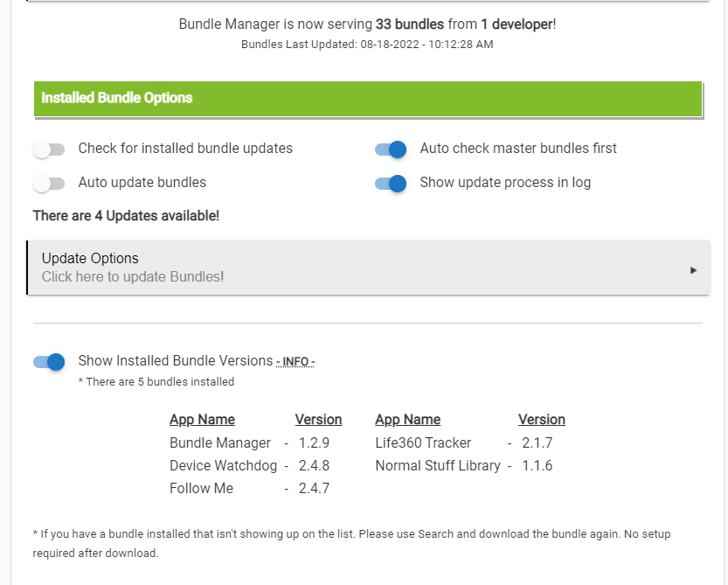Viewport: 728px width, 585px height.
Task: Click the left App Name column header
Action: pyautogui.click(x=202, y=419)
